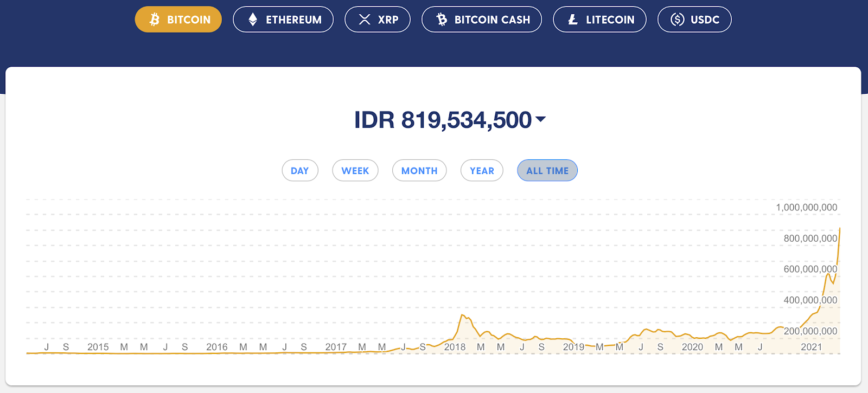Switch to the LITECOIN tab

pos(599,19)
